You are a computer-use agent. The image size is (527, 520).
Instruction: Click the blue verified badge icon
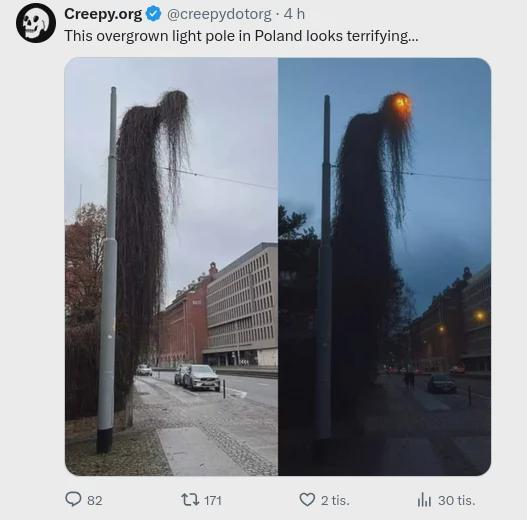tap(154, 14)
